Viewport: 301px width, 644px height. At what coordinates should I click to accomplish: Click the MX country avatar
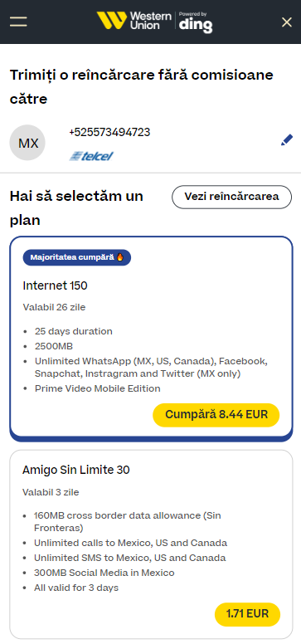(27, 143)
